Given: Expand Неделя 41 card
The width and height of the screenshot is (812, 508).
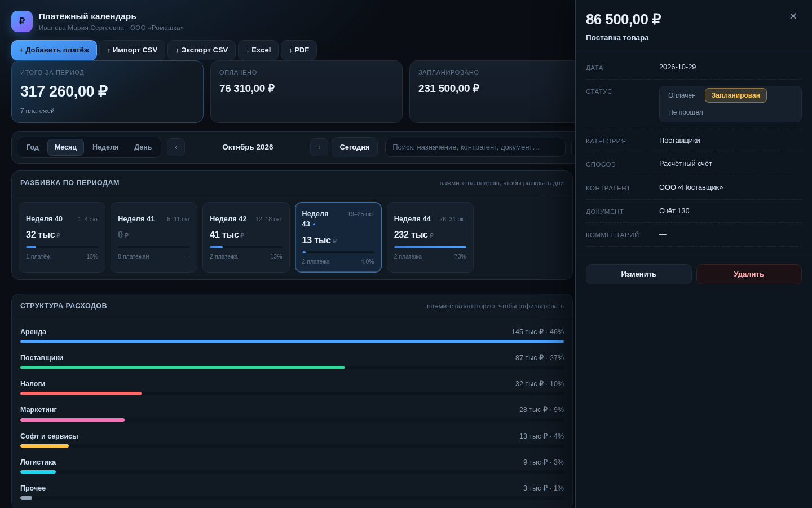Looking at the screenshot, I should pyautogui.click(x=154, y=238).
